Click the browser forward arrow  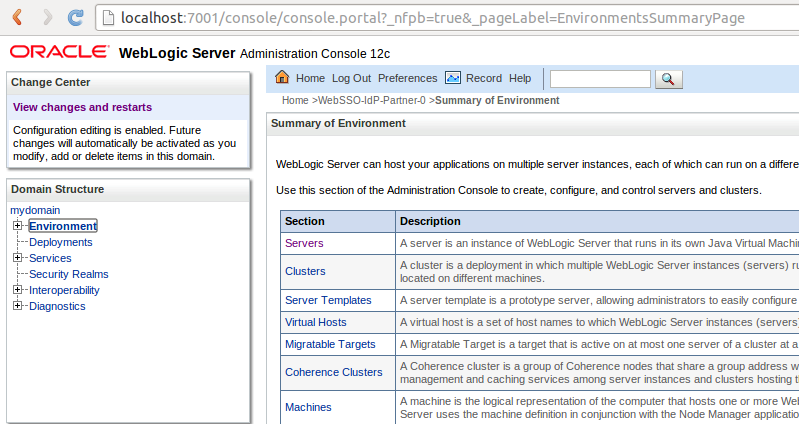[x=47, y=17]
